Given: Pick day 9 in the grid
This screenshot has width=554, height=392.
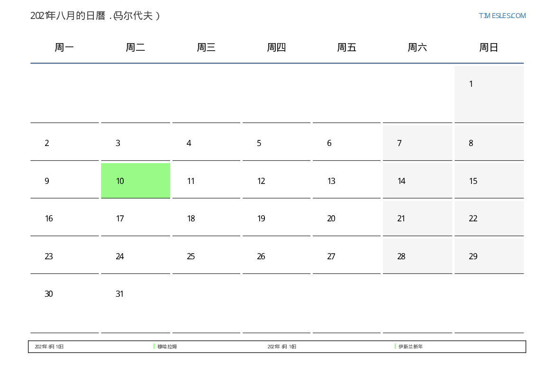Looking at the screenshot, I should (x=64, y=181).
